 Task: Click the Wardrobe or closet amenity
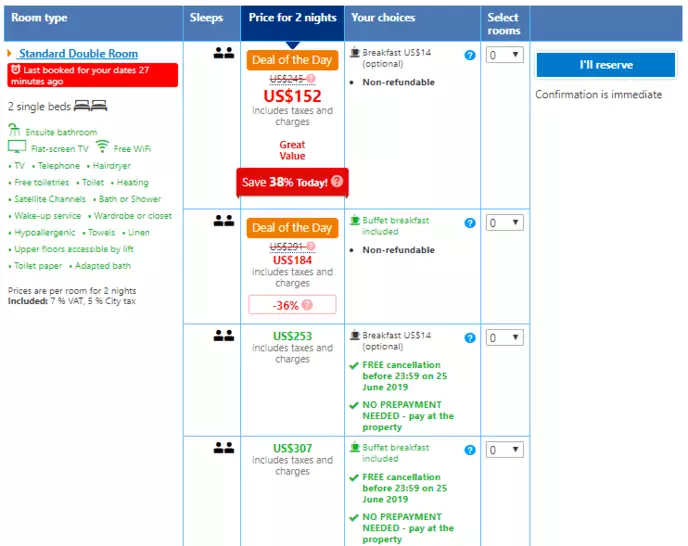[x=133, y=216]
